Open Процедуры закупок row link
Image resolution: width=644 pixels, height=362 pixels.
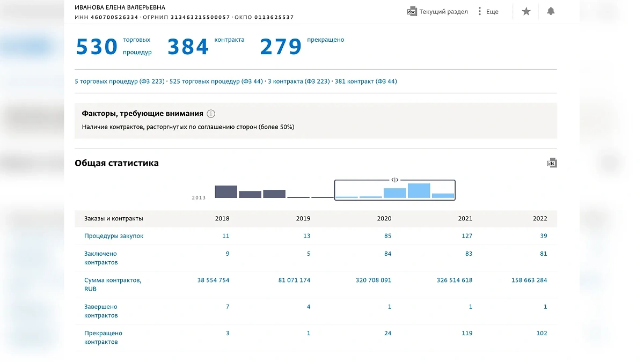[x=114, y=236]
